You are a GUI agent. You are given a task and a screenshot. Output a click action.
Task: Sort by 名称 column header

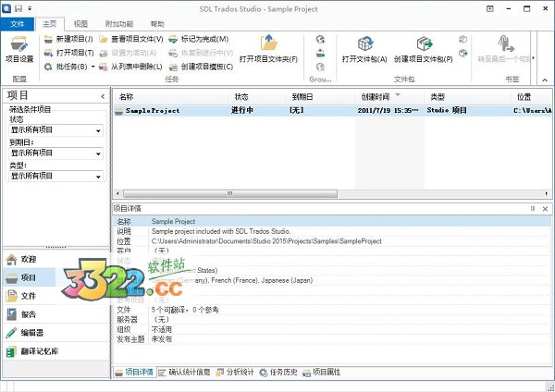(170, 97)
